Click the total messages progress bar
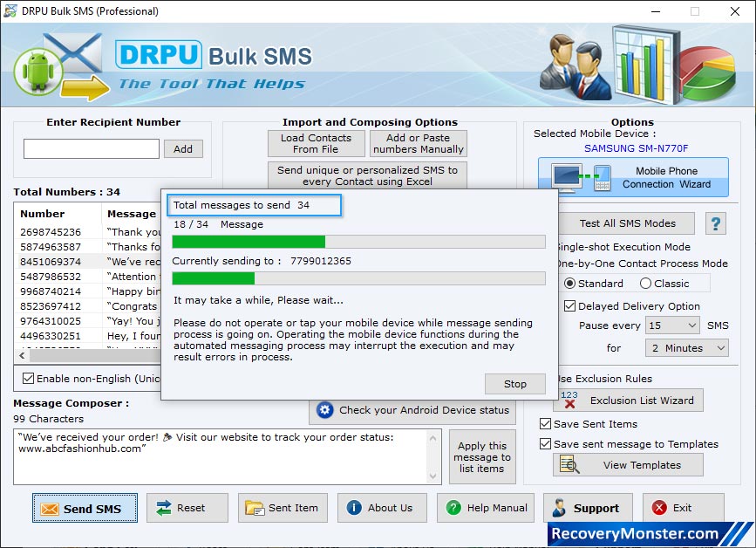Screen dimensions: 756x548 pyautogui.click(x=358, y=242)
